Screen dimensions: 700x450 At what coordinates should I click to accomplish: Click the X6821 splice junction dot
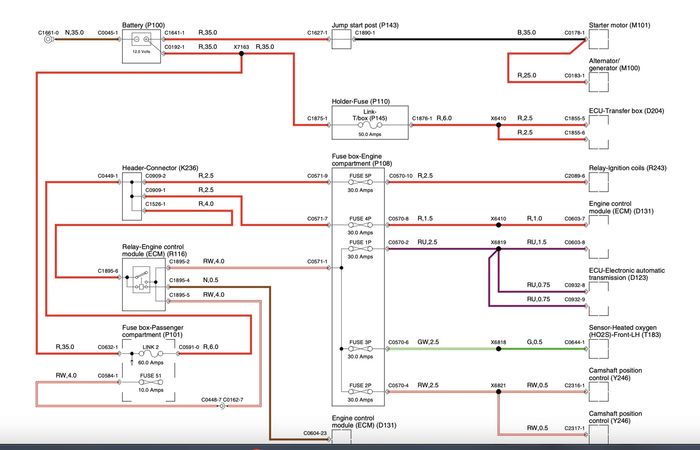(x=499, y=392)
